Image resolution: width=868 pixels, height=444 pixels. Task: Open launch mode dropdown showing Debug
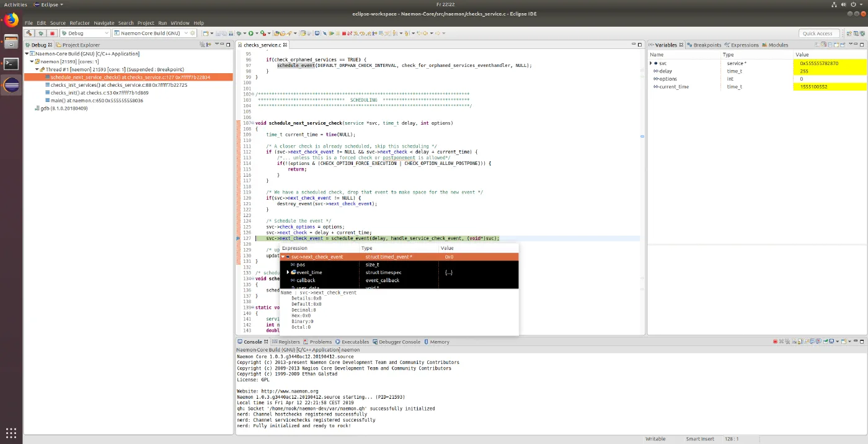[x=86, y=33]
